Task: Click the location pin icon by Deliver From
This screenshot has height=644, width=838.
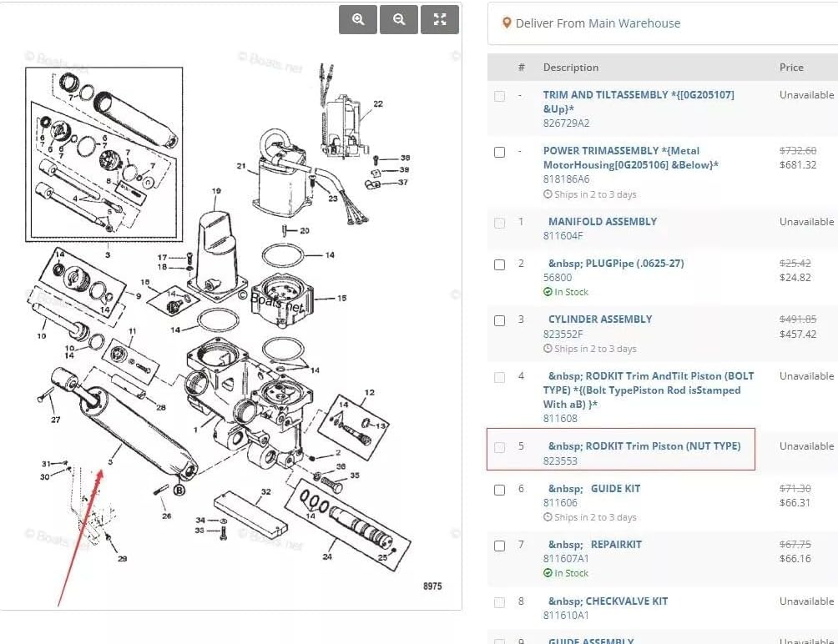Action: point(507,23)
